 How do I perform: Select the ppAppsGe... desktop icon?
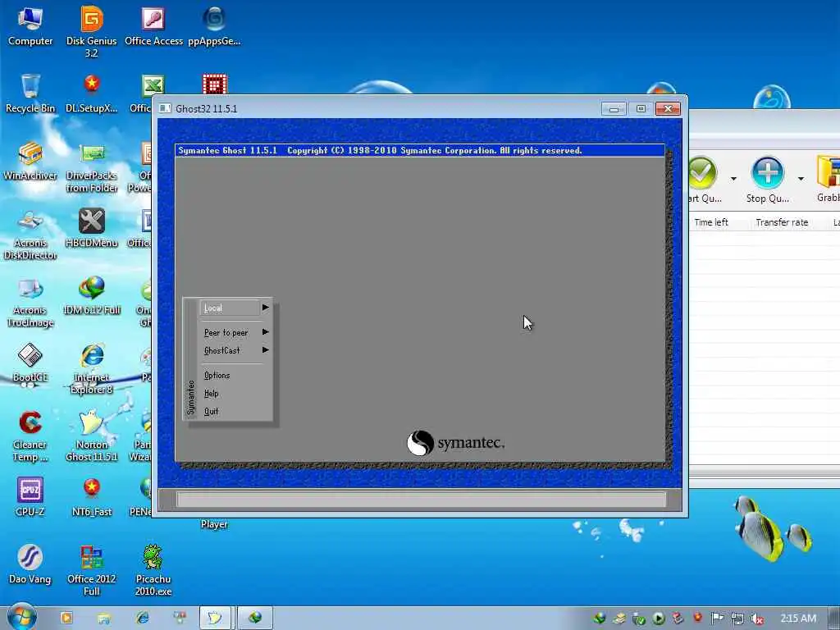click(214, 25)
